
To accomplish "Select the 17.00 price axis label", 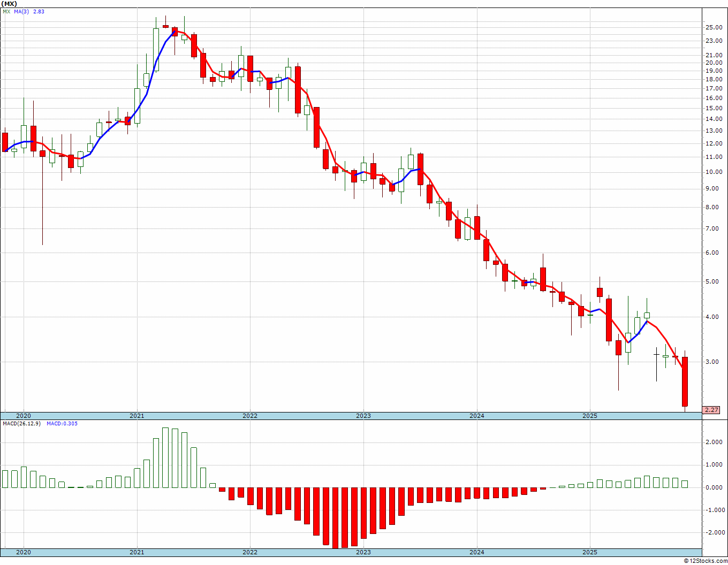I will coord(714,88).
